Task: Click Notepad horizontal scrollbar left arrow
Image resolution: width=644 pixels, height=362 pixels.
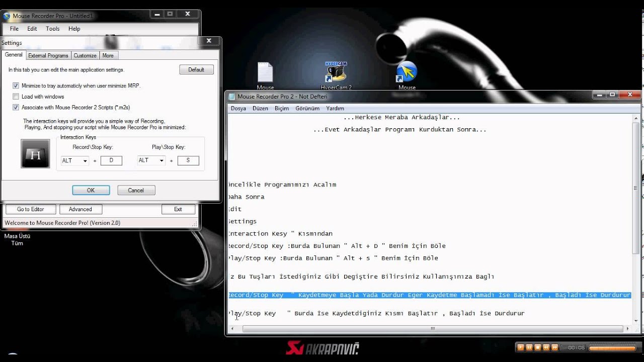Action: (232, 329)
